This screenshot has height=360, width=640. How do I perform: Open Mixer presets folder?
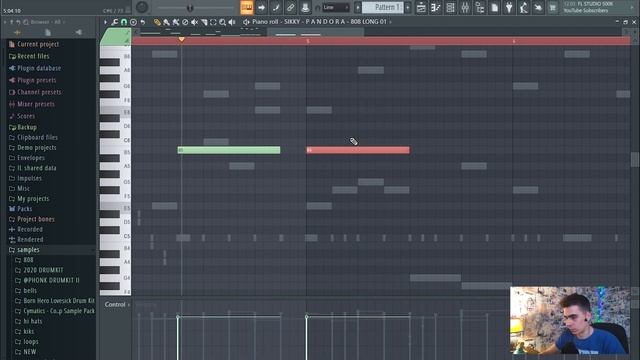(x=32, y=104)
